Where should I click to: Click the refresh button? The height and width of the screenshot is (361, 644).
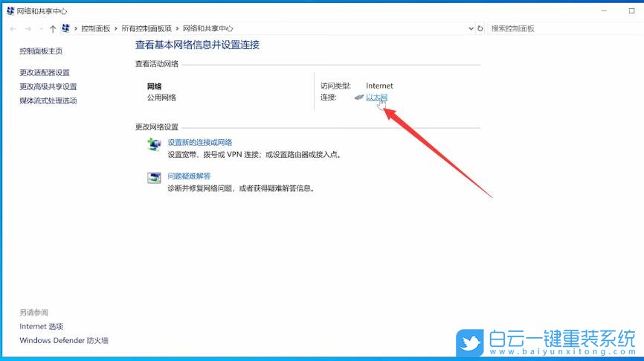point(480,28)
